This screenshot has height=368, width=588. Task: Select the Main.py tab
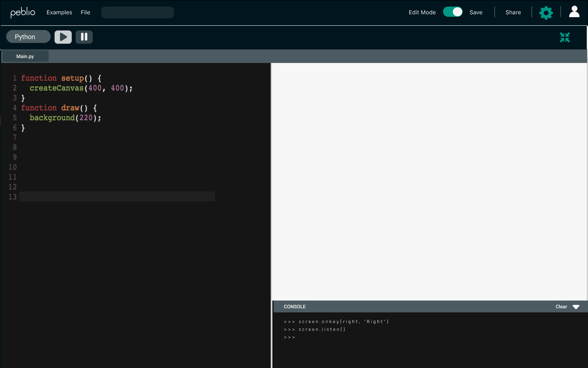point(25,56)
